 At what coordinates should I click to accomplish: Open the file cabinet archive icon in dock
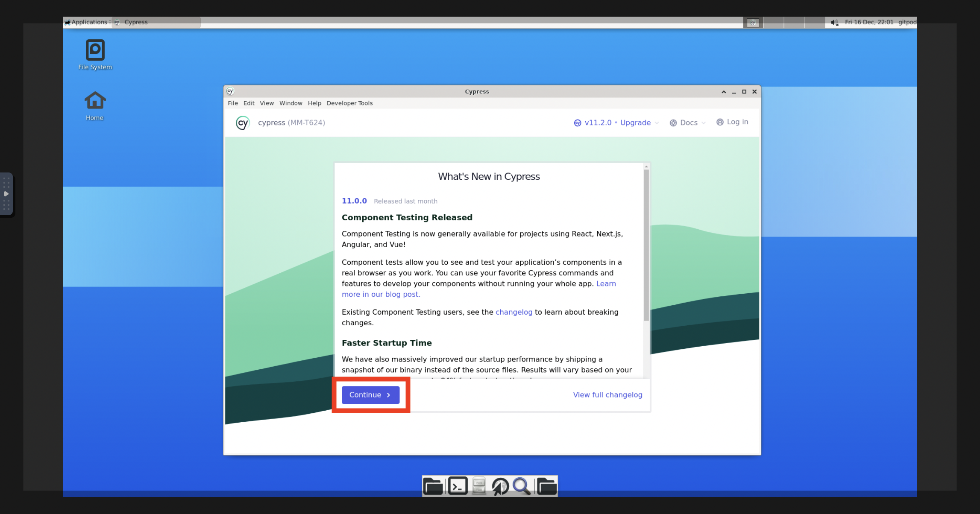[479, 486]
